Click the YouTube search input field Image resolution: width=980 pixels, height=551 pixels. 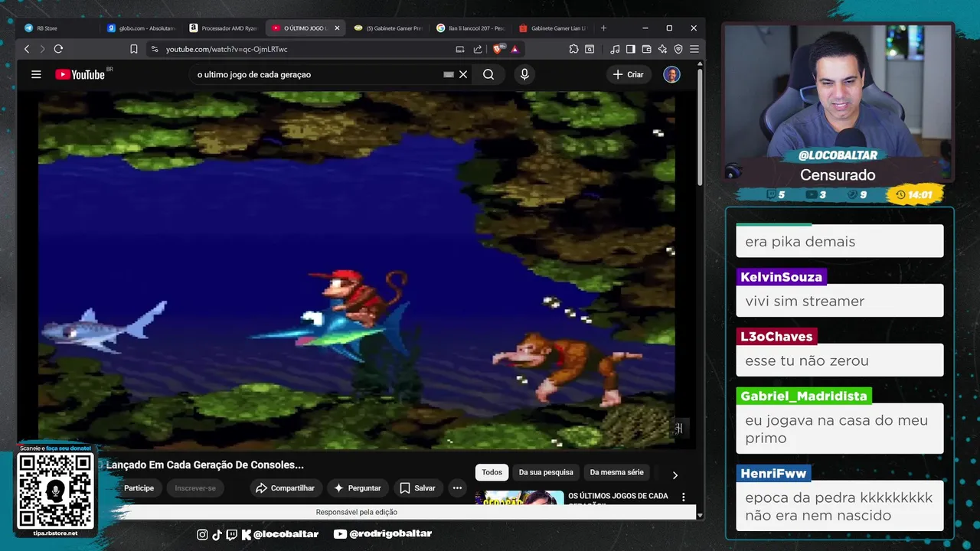pos(318,74)
